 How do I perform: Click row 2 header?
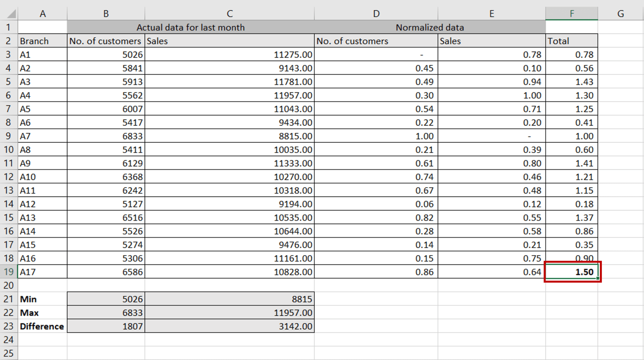[8, 41]
